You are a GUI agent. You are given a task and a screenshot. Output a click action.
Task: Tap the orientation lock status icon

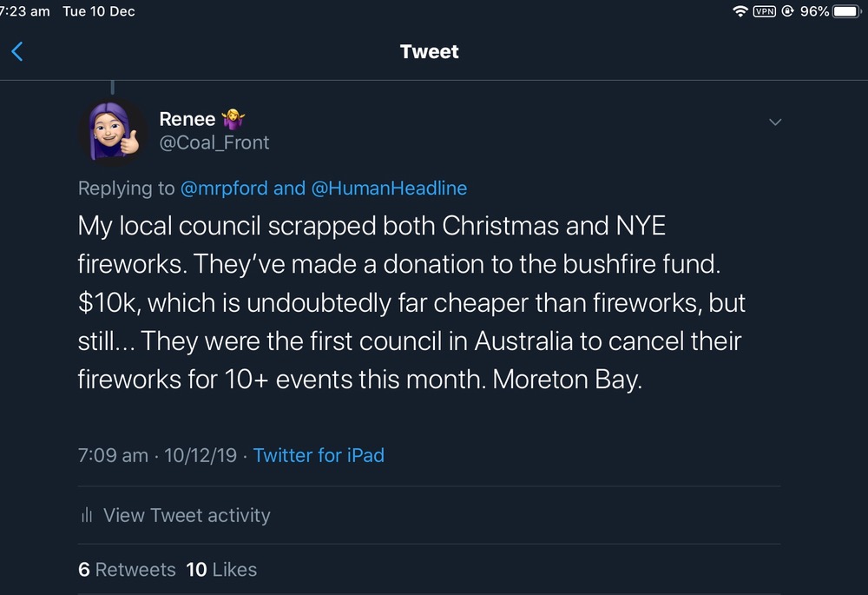787,11
